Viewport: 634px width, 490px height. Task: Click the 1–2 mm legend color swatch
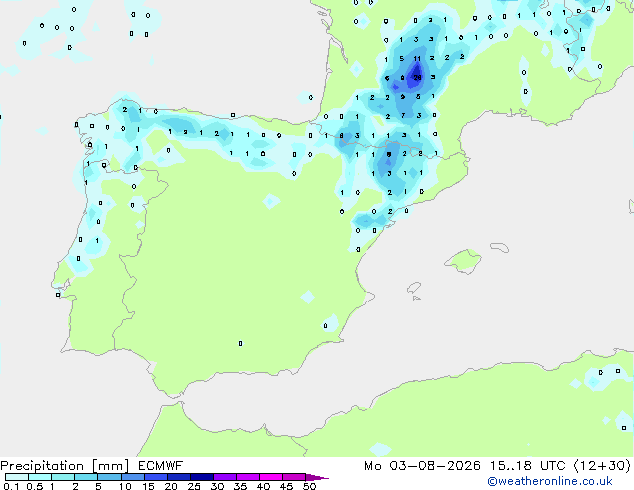(x=63, y=477)
